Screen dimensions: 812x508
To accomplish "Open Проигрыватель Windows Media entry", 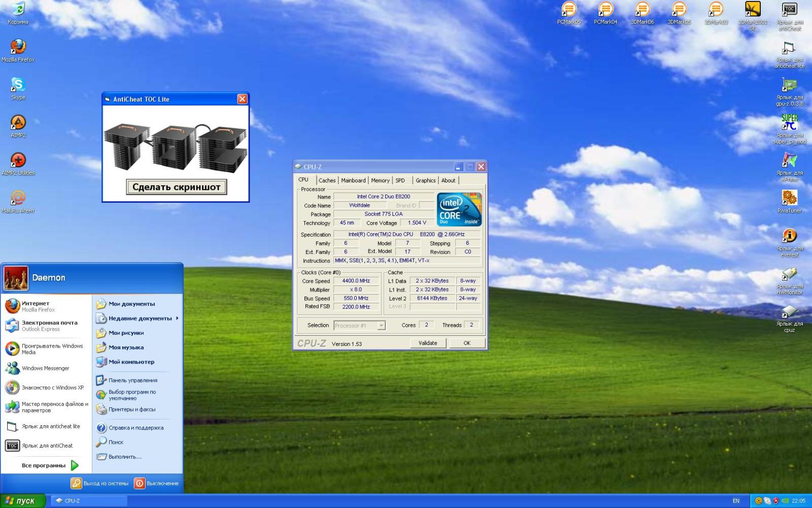I will [x=47, y=348].
